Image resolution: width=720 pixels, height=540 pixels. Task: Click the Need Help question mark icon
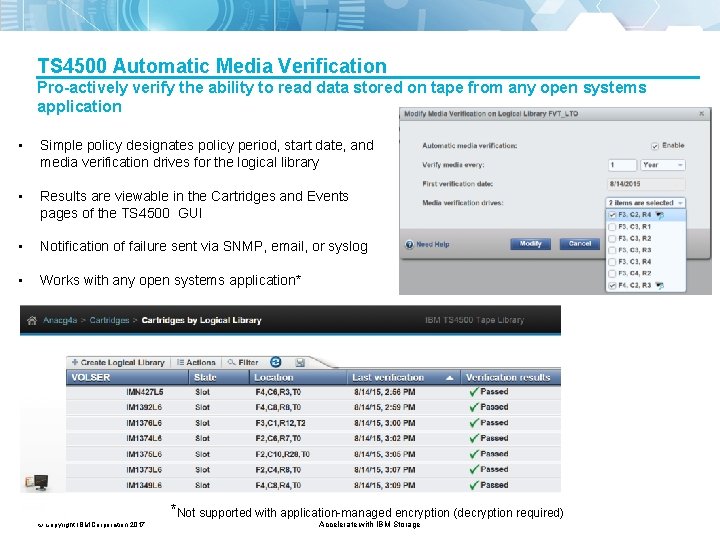409,244
